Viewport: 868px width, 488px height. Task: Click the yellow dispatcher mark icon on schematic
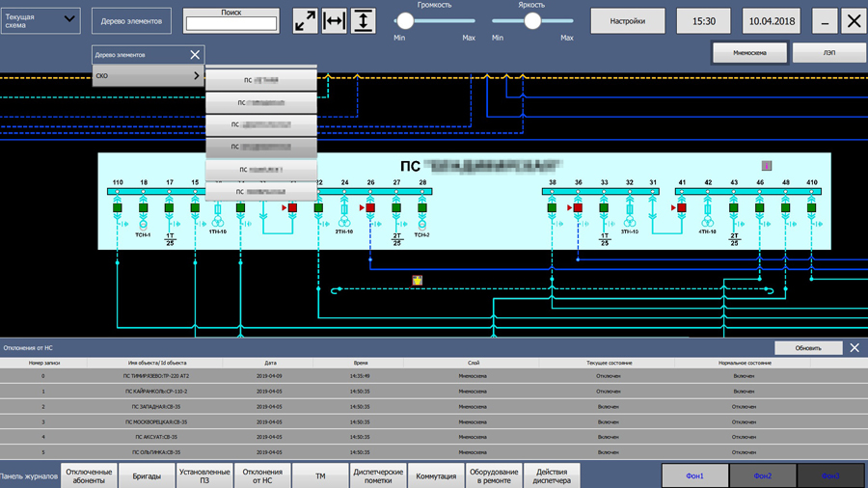click(x=418, y=281)
